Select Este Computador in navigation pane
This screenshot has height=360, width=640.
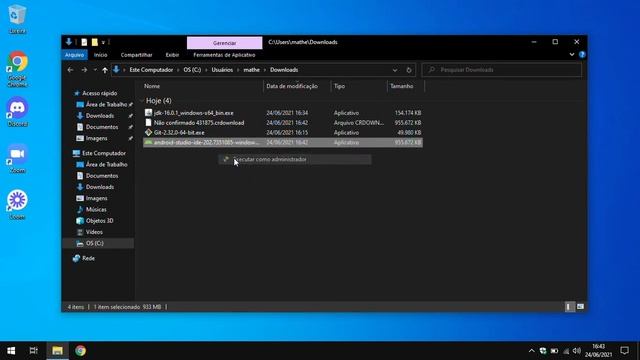pos(104,153)
